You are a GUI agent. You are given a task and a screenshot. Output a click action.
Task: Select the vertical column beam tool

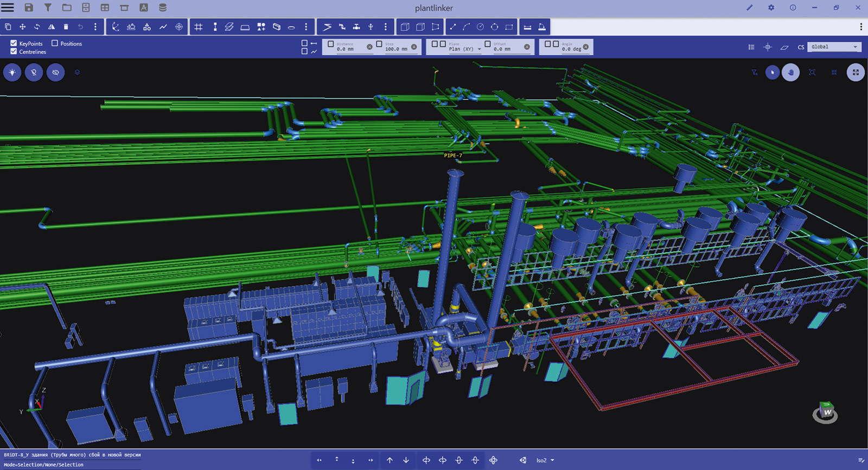215,27
